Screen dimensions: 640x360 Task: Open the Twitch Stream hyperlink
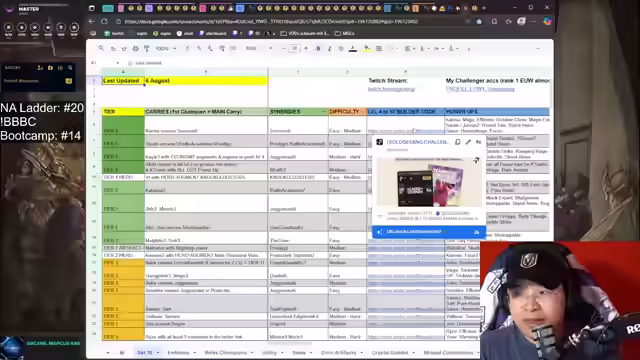pos(391,89)
